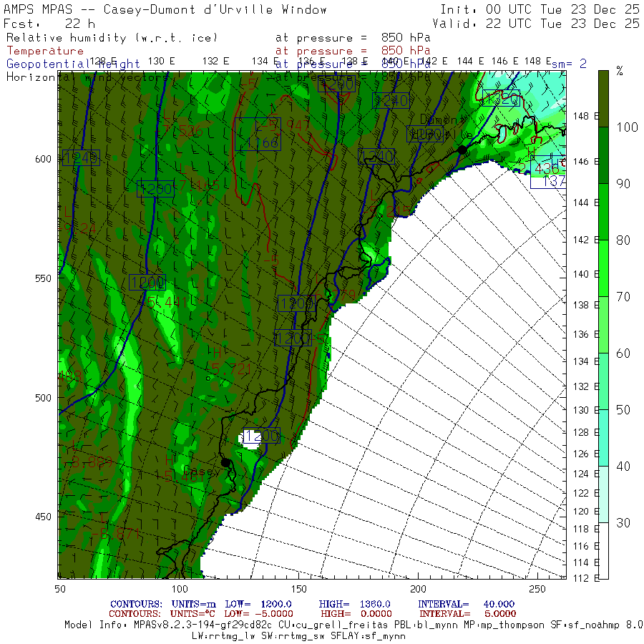Click the '100' color bar tick label
The image size is (644, 644).
(x=627, y=127)
